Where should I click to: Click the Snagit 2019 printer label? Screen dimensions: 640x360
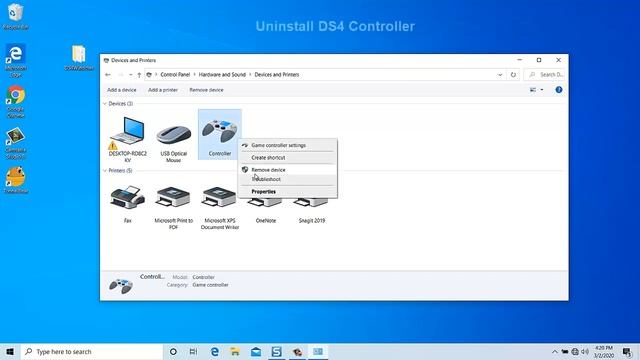point(312,220)
